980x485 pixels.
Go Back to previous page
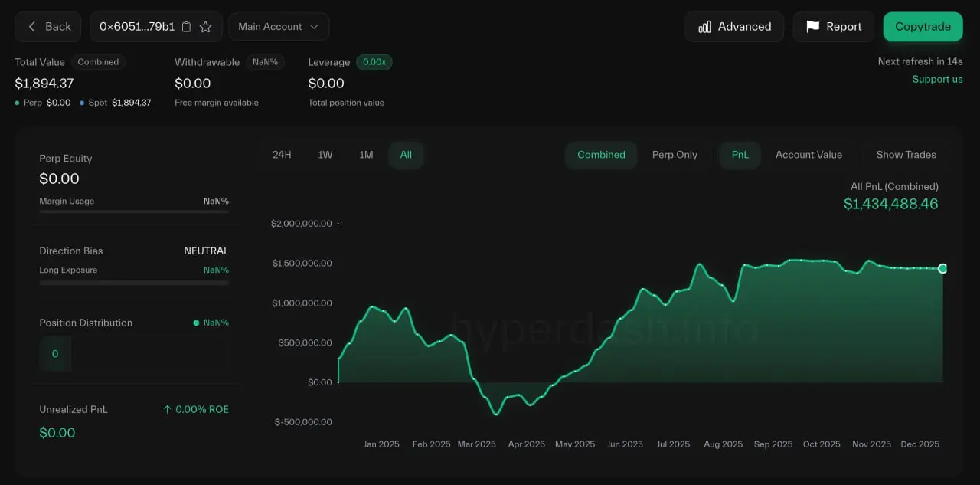49,27
